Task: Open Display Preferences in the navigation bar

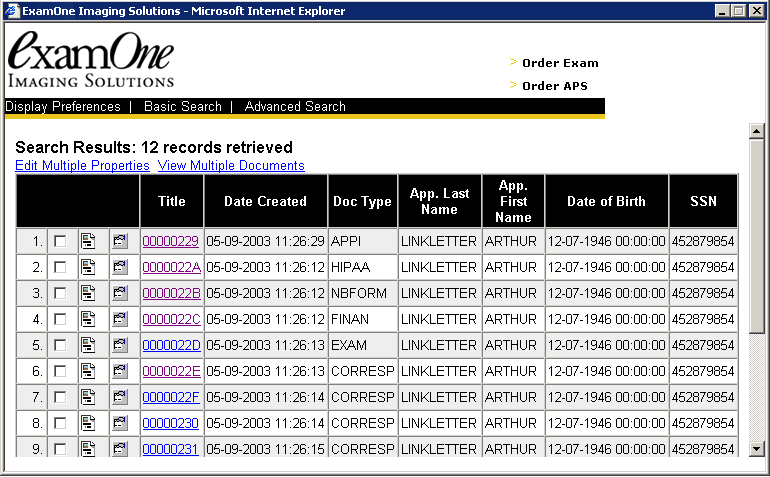Action: [63, 107]
